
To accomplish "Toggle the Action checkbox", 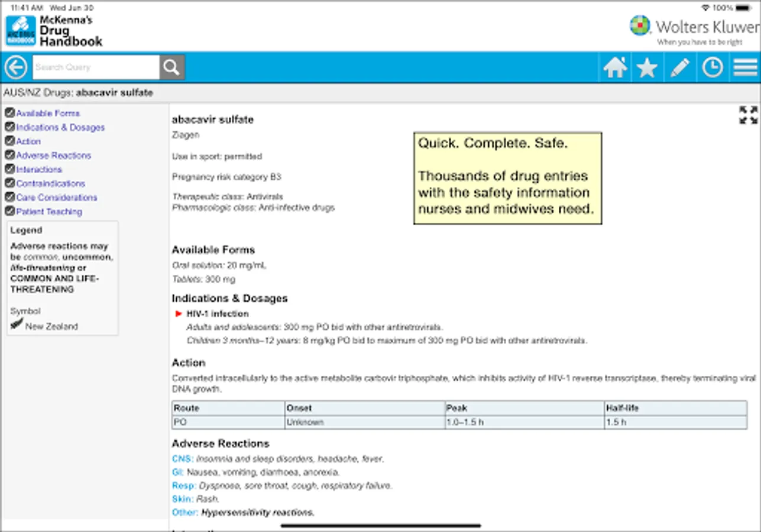I will coord(9,141).
